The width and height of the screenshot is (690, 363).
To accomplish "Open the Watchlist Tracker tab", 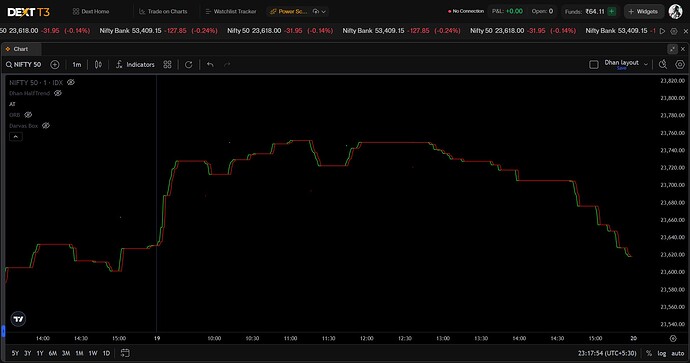I will [x=231, y=11].
